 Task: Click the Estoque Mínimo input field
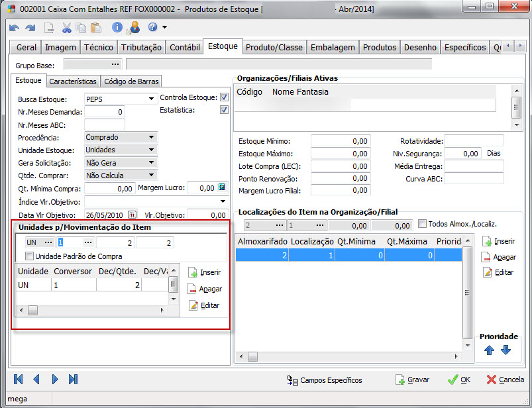(x=340, y=141)
